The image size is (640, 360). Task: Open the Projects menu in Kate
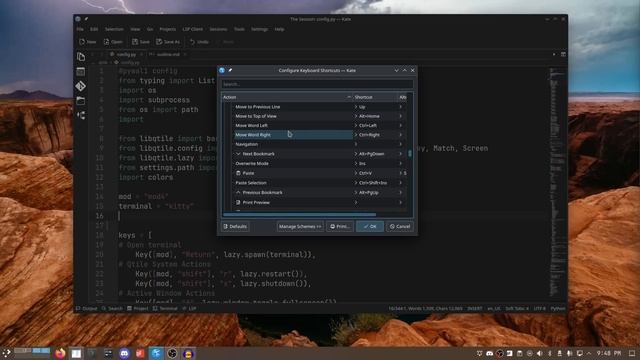168,29
